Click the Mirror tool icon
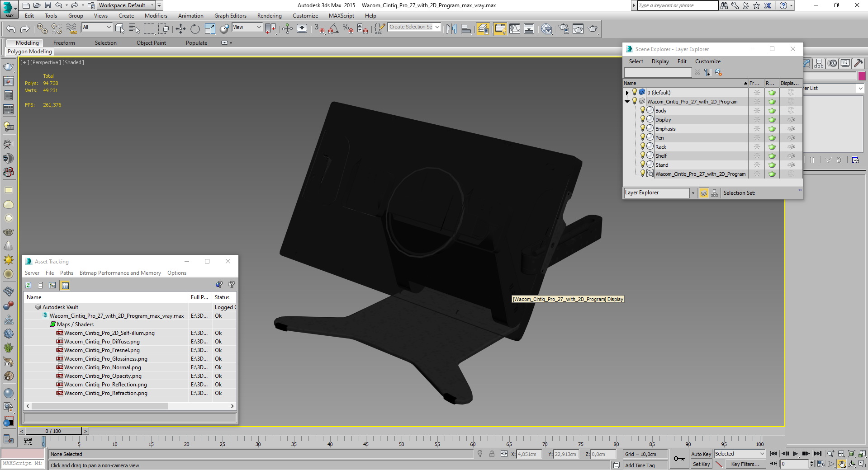Image resolution: width=868 pixels, height=470 pixels. point(451,29)
